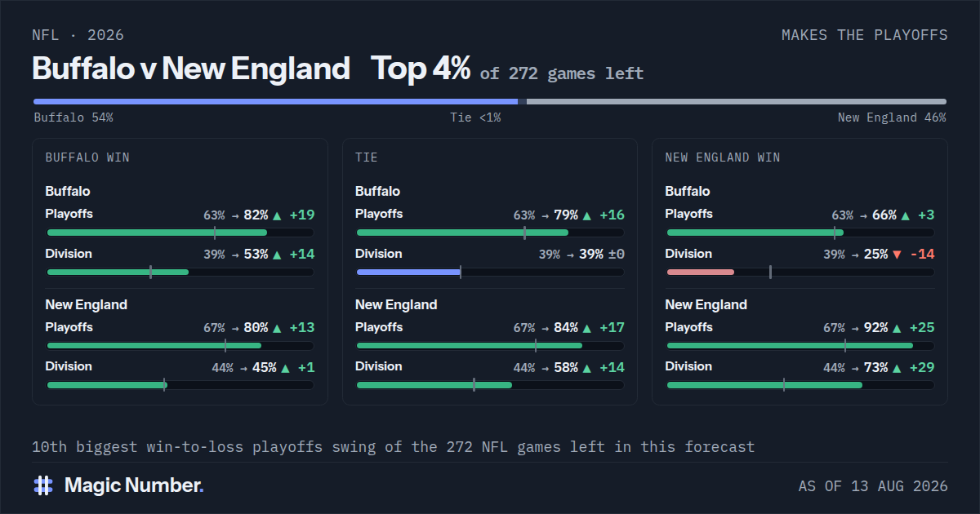Select the NEW ENGLAND WIN panel header
The width and height of the screenshot is (980, 514).
click(723, 157)
